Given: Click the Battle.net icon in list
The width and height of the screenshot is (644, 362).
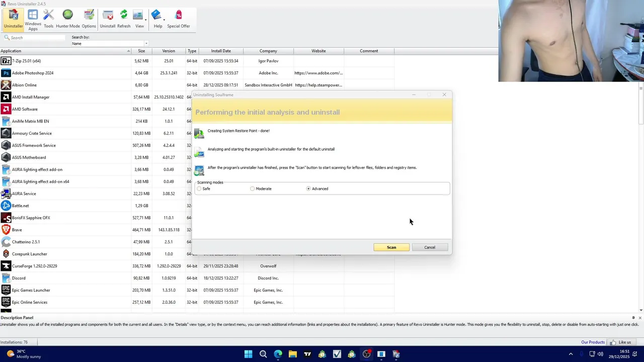Looking at the screenshot, I should pyautogui.click(x=6, y=206).
